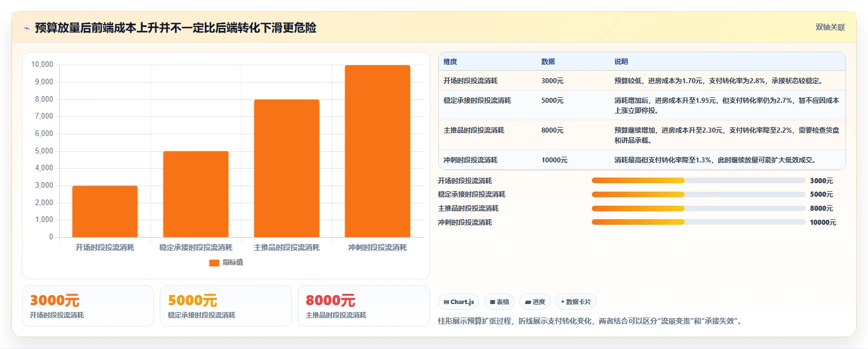Click table cell 开场时段投流消耗
Image resolution: width=868 pixels, height=349 pixels.
[x=470, y=80]
